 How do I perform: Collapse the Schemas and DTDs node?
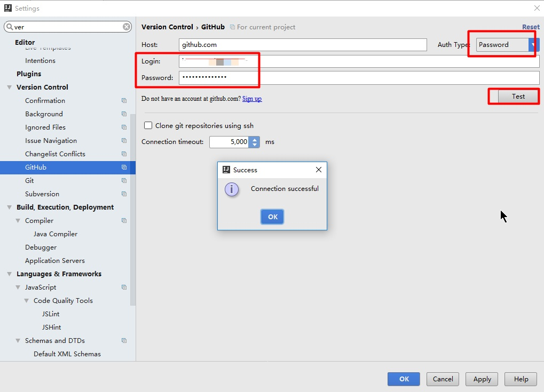pyautogui.click(x=18, y=341)
